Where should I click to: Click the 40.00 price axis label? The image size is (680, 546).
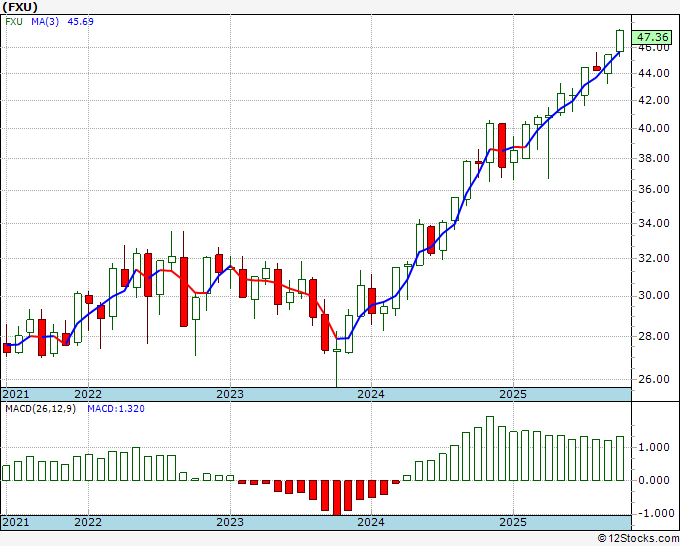pyautogui.click(x=654, y=128)
